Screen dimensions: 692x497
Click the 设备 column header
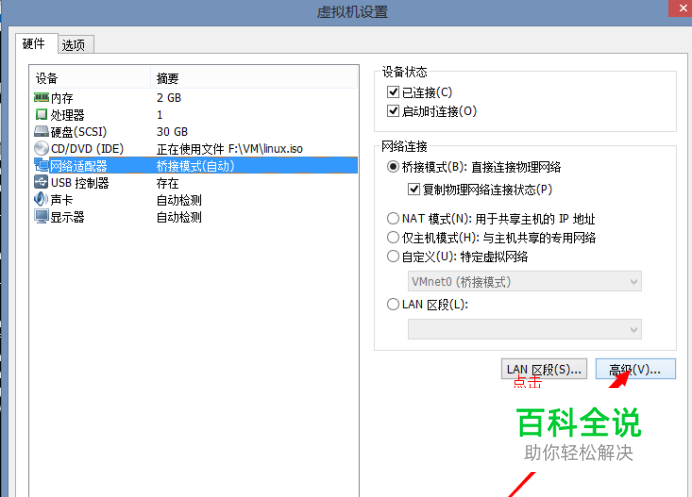coord(90,78)
